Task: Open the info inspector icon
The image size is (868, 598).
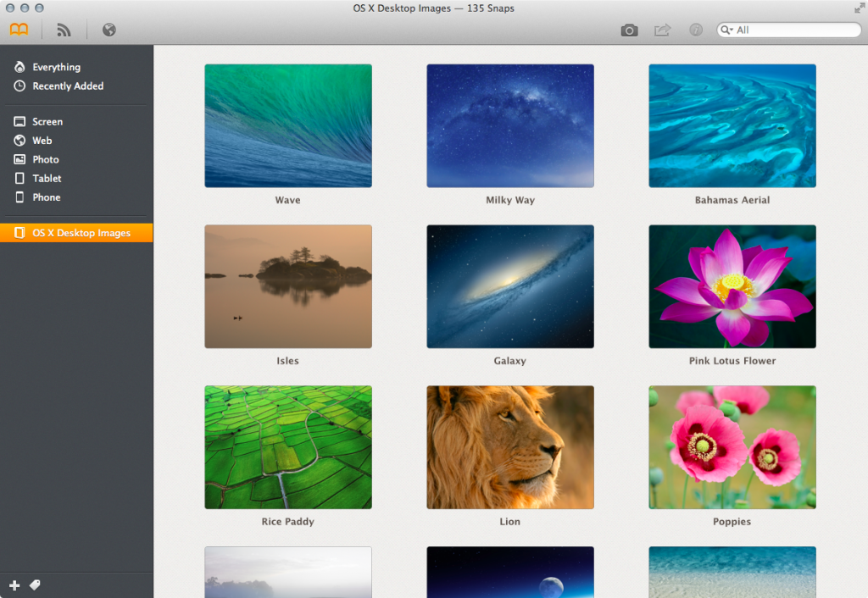Action: [x=696, y=30]
